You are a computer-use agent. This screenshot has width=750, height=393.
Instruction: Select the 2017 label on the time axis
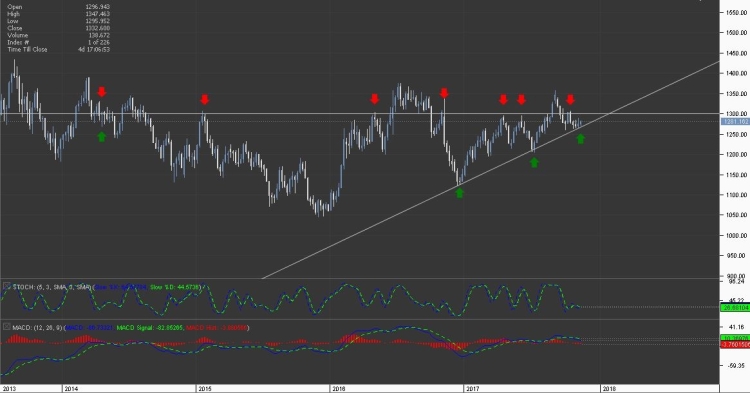(473, 389)
